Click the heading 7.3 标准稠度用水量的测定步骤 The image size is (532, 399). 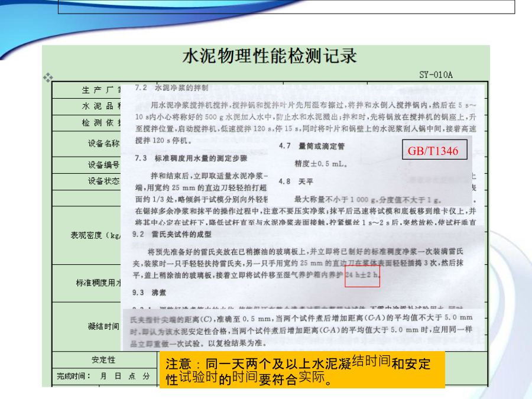click(191, 158)
